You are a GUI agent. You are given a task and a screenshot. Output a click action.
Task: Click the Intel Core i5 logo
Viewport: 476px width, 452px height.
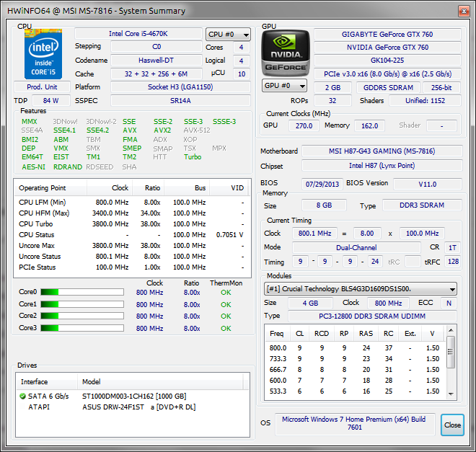pos(43,54)
